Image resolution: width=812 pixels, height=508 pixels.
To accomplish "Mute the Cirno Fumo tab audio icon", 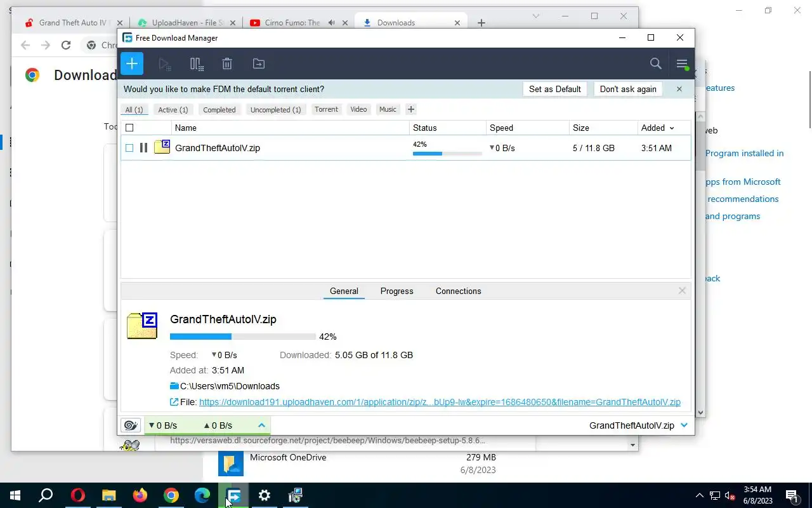I will 331,23.
